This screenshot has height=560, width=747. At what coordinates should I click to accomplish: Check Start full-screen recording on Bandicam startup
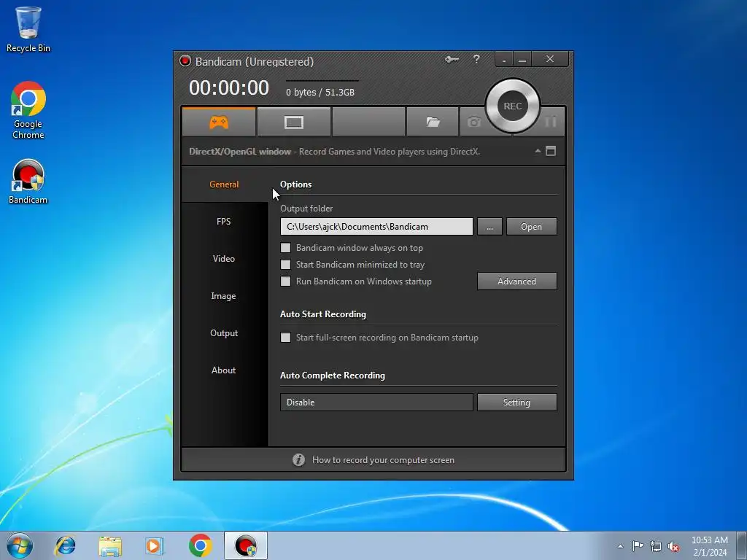pos(285,337)
